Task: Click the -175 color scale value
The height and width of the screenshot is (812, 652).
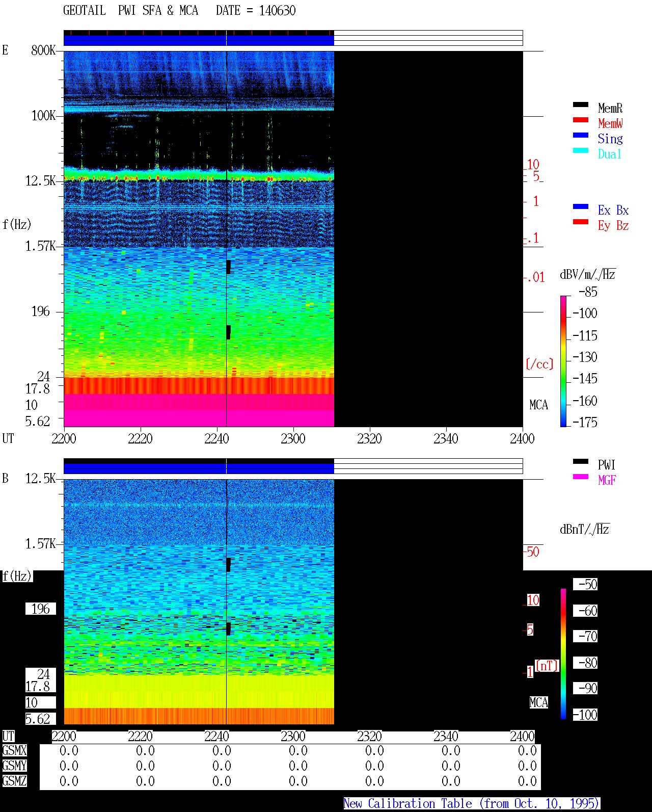Action: point(585,422)
